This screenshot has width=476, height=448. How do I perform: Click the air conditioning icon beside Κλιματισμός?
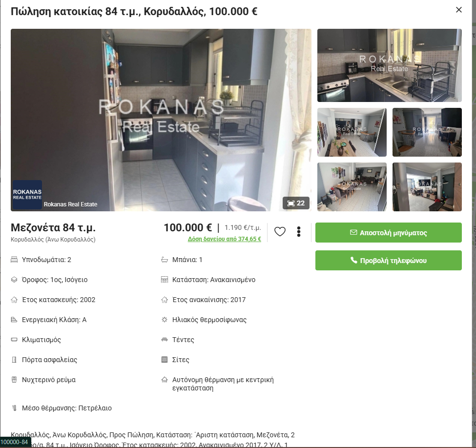click(x=14, y=340)
